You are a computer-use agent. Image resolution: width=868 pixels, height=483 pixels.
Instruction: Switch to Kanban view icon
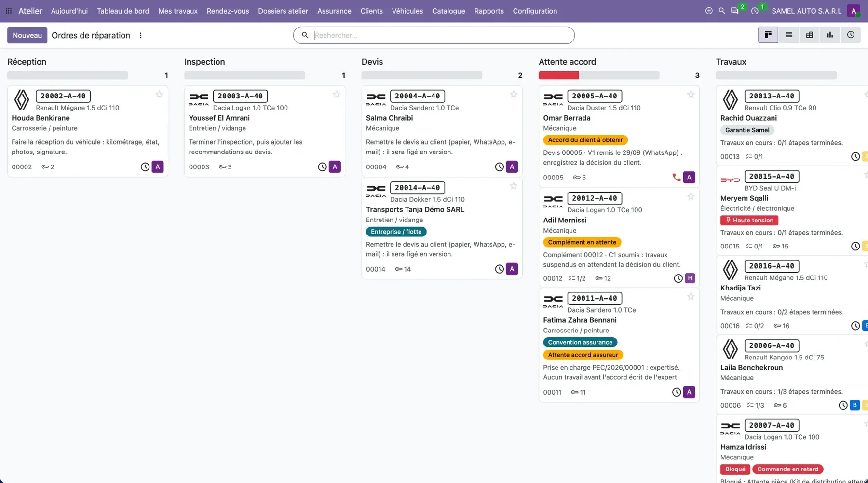pyautogui.click(x=768, y=35)
